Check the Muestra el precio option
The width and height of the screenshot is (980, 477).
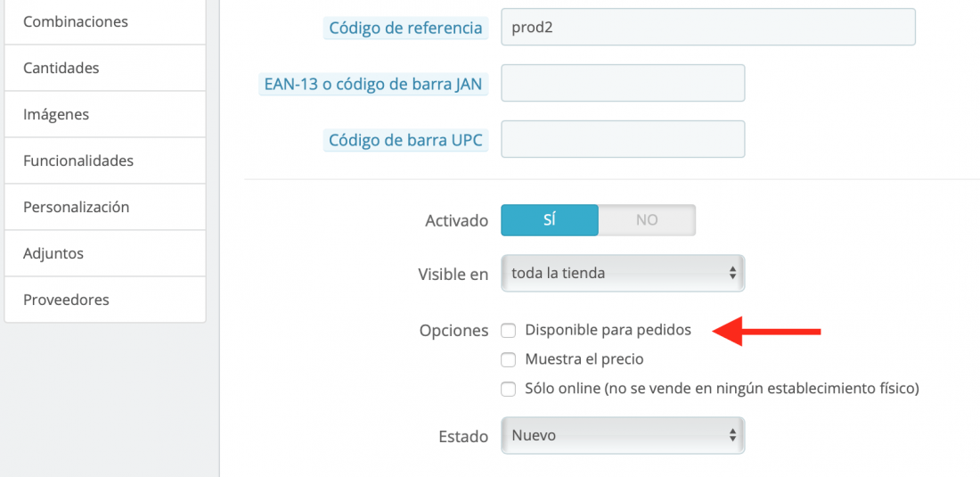click(x=509, y=360)
